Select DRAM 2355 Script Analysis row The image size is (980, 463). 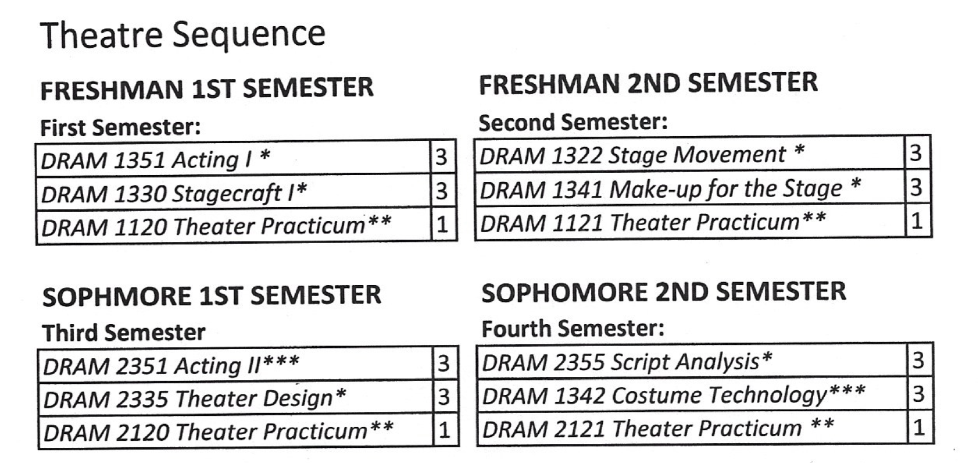(705, 361)
